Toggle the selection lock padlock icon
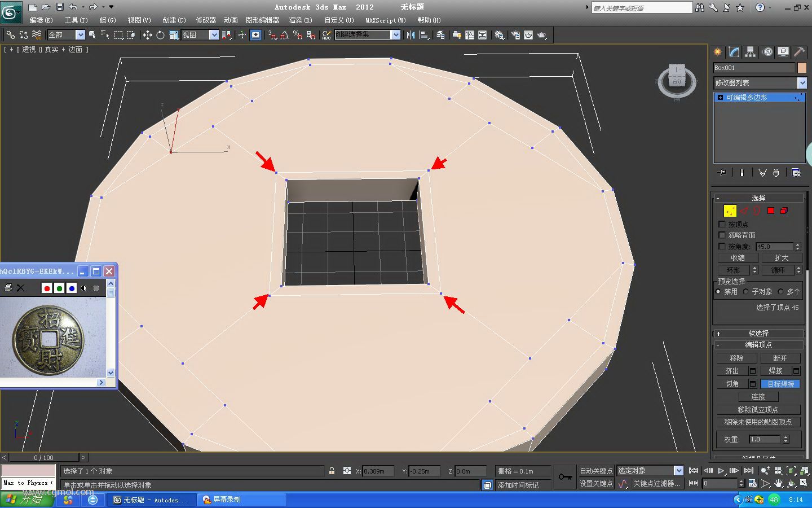The height and width of the screenshot is (508, 812). point(332,471)
